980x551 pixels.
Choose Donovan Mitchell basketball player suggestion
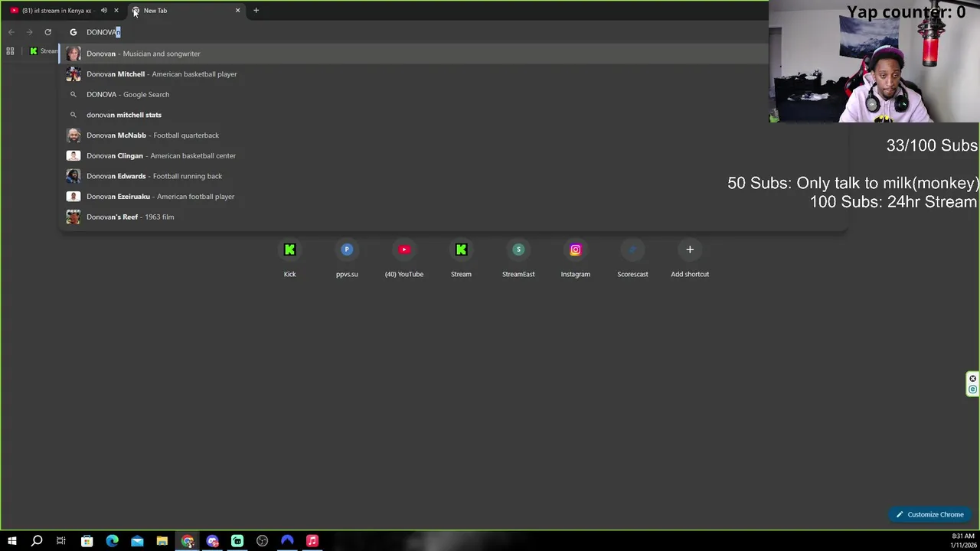click(x=453, y=74)
